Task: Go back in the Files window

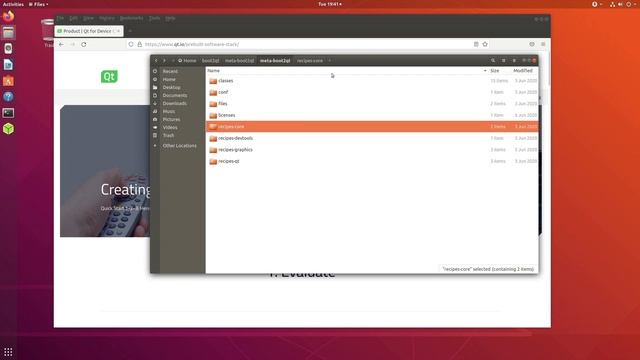Action: 156,60
